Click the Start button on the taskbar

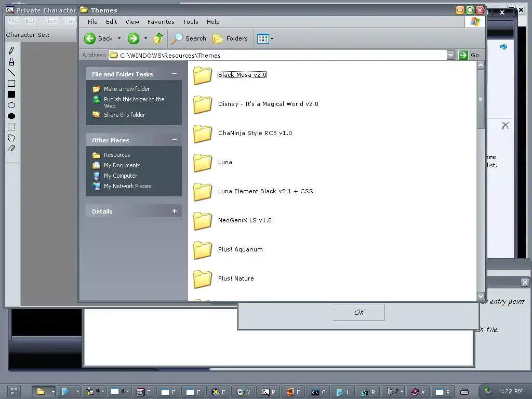[14, 391]
